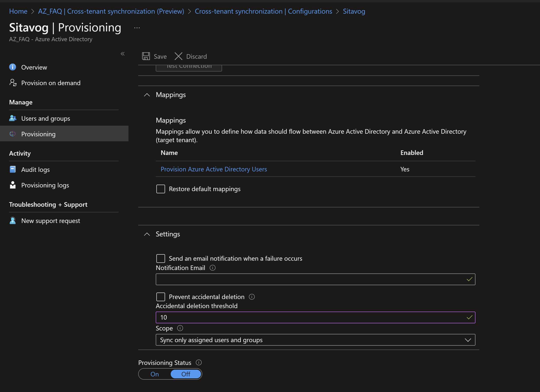Focus the Notification Email input field
Viewport: 540px width, 392px height.
(x=315, y=279)
